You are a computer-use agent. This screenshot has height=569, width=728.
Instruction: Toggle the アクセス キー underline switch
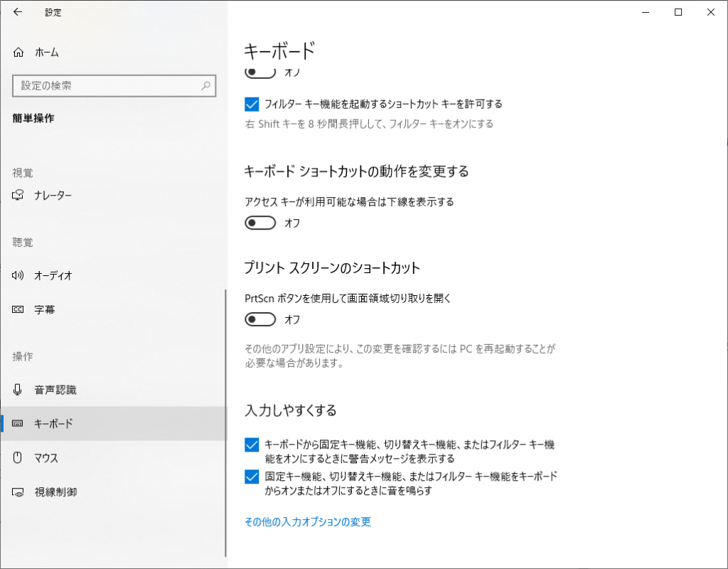tap(260, 223)
